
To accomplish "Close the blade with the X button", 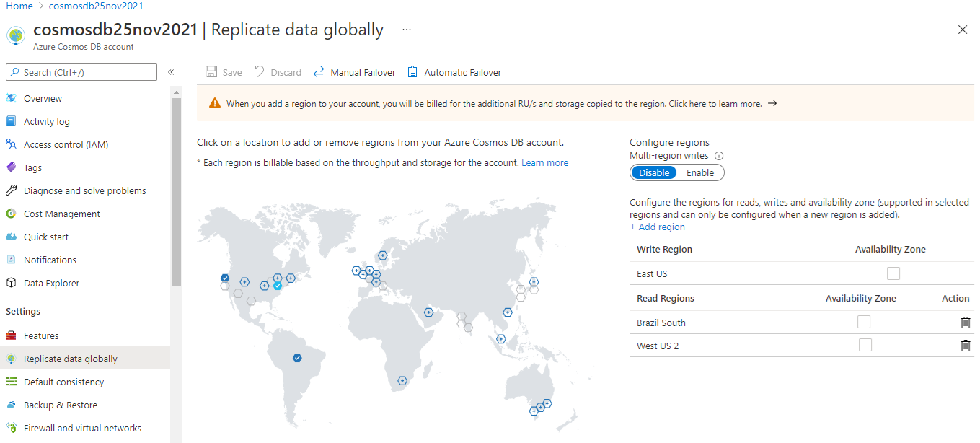I will 963,30.
